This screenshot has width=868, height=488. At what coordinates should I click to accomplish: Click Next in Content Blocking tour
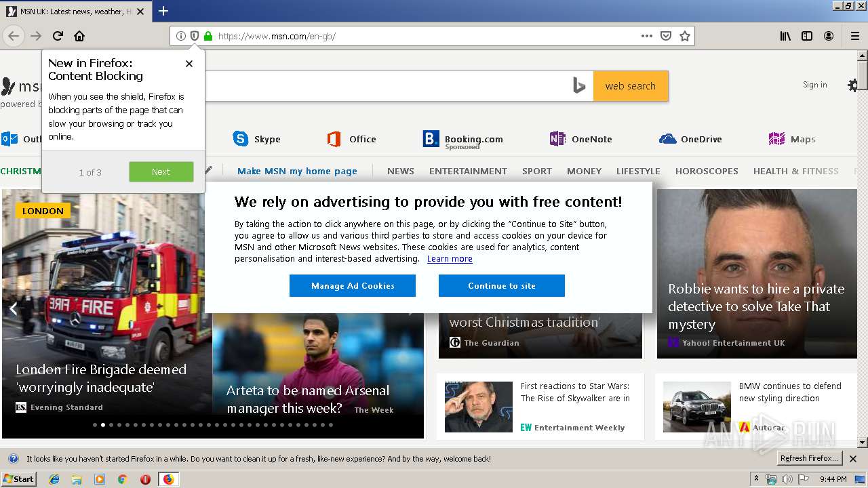(161, 171)
